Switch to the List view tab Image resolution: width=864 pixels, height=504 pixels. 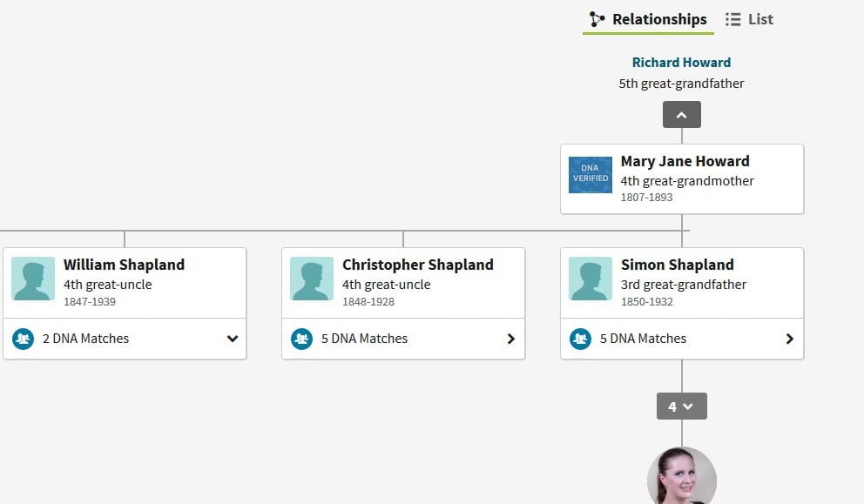tap(749, 20)
